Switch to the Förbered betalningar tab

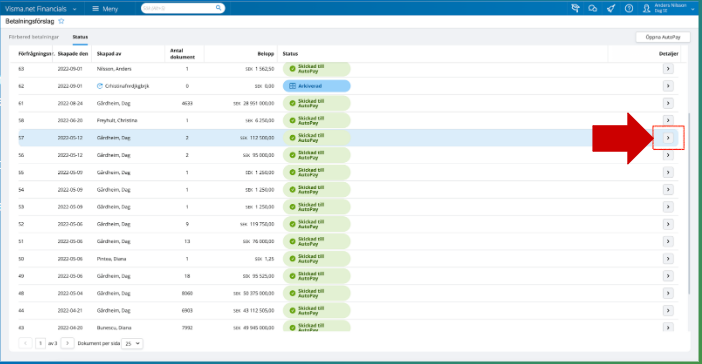point(34,37)
